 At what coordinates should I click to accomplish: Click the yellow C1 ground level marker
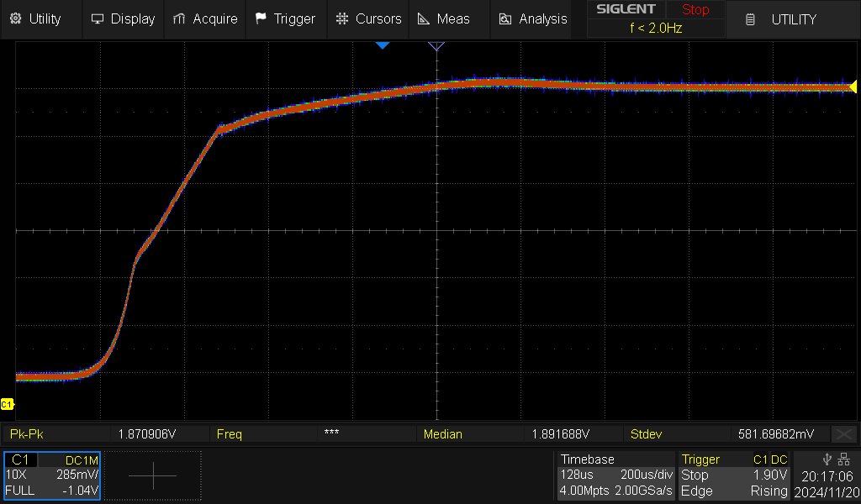[x=7, y=404]
